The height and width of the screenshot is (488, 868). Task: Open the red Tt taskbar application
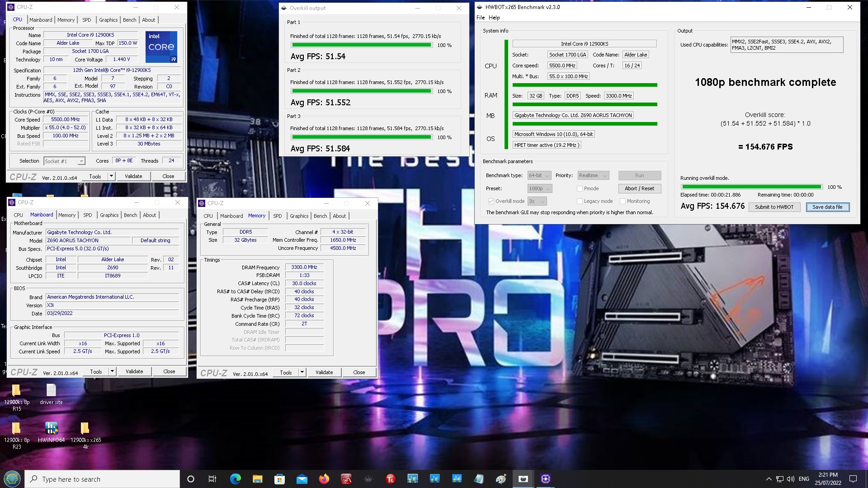[391, 479]
